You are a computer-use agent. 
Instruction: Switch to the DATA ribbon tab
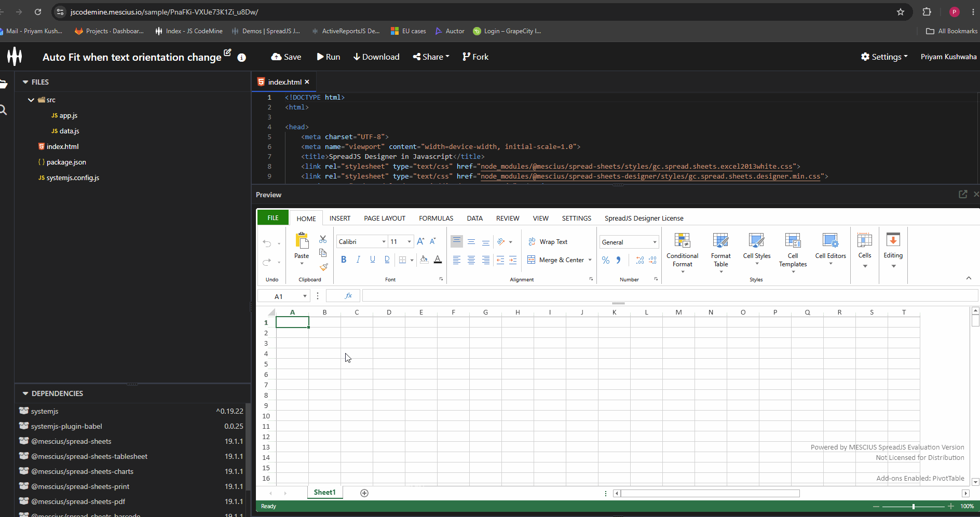coord(475,219)
